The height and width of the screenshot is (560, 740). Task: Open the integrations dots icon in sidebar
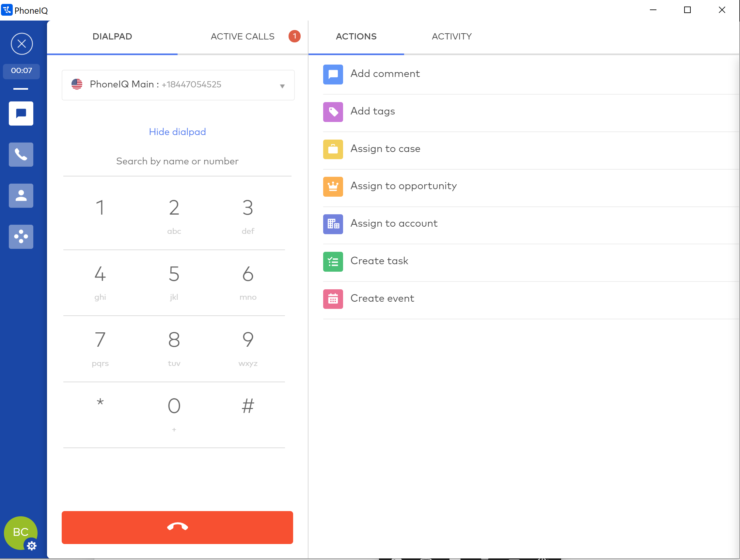[21, 237]
